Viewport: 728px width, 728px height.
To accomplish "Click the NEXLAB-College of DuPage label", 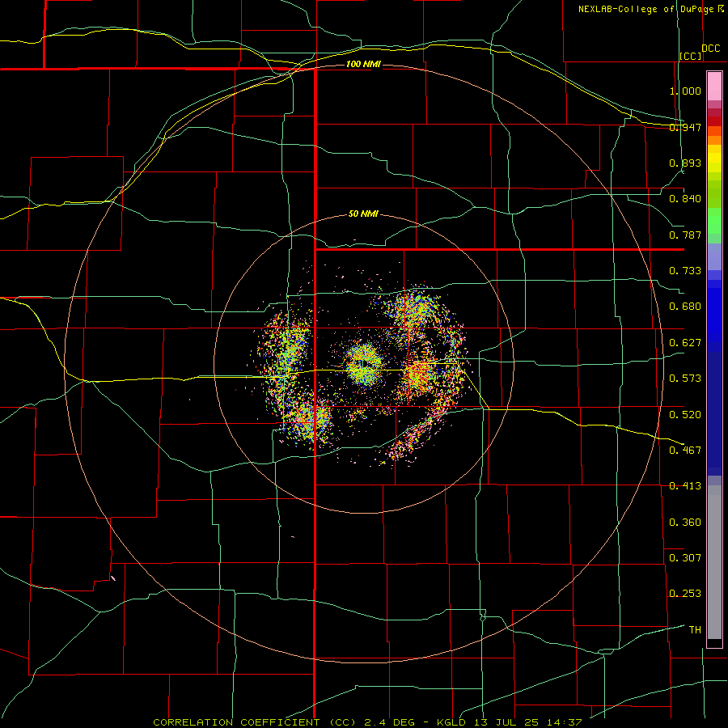I will (647, 9).
